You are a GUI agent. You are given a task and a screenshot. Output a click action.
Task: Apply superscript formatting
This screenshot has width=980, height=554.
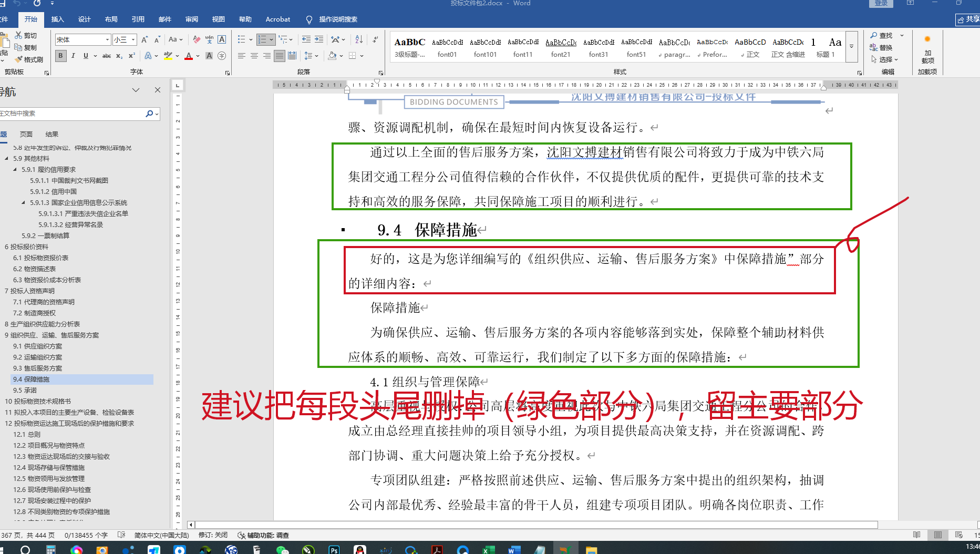[x=132, y=56]
